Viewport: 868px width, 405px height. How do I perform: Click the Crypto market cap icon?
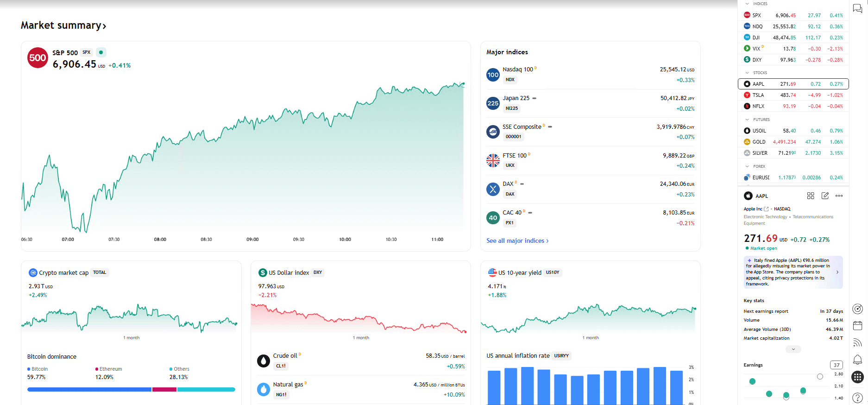pos(33,273)
